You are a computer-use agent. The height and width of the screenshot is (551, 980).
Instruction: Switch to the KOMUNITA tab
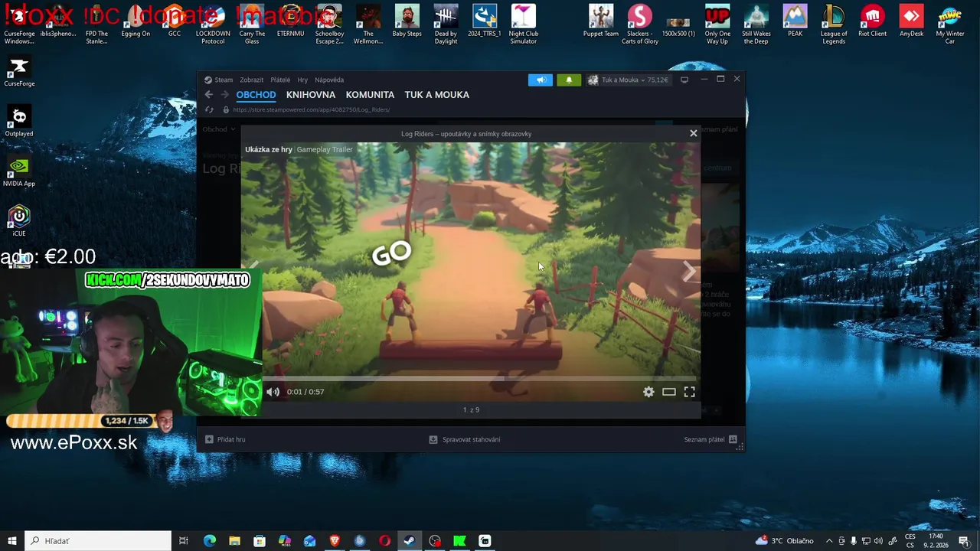point(370,95)
